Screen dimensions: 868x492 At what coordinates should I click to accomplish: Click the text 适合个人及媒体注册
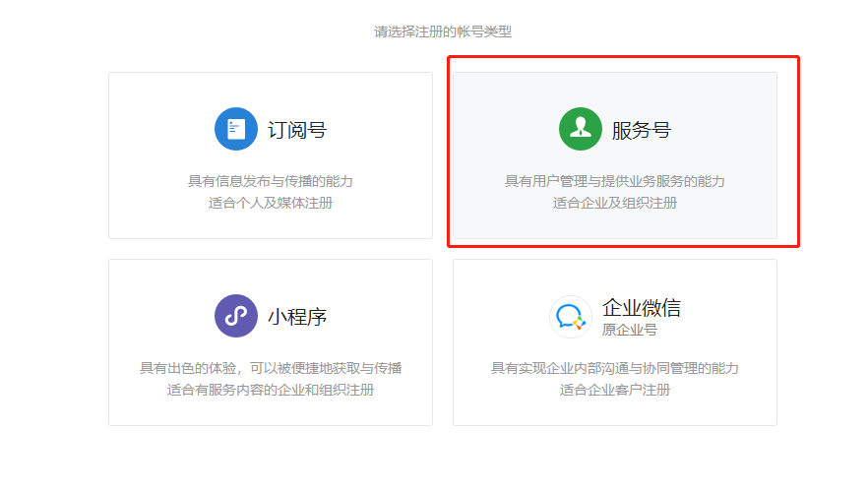pos(270,203)
